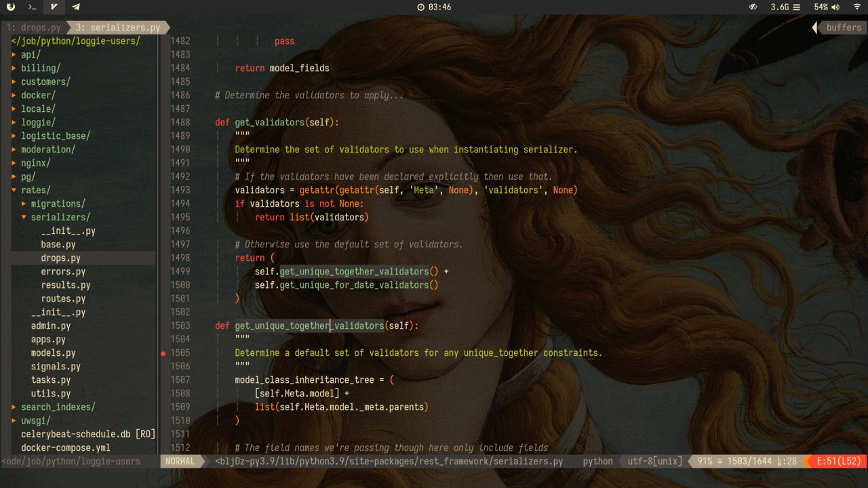This screenshot has width=868, height=488.
Task: Click the 'pass' statement on line 1482
Action: (285, 41)
